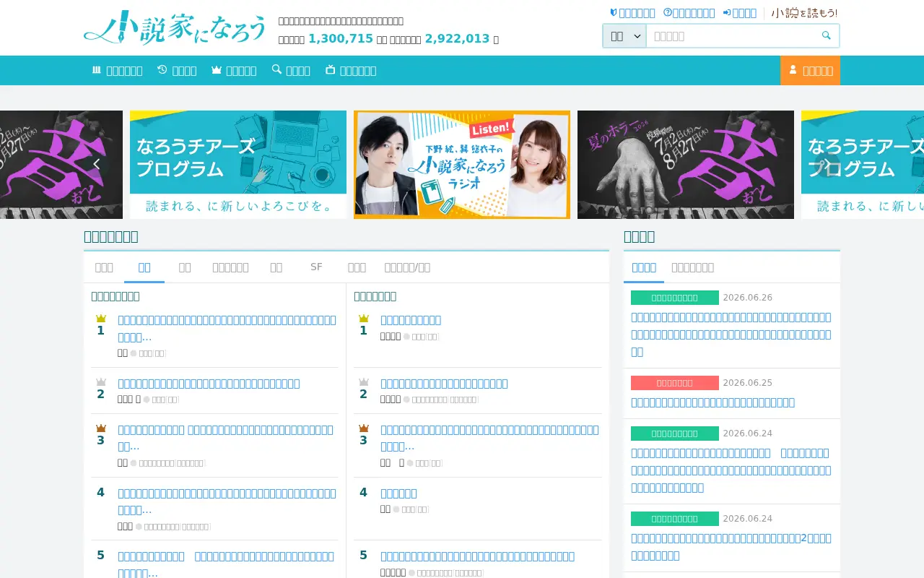Click into the header search text field
This screenshot has width=924, height=578.
click(730, 36)
